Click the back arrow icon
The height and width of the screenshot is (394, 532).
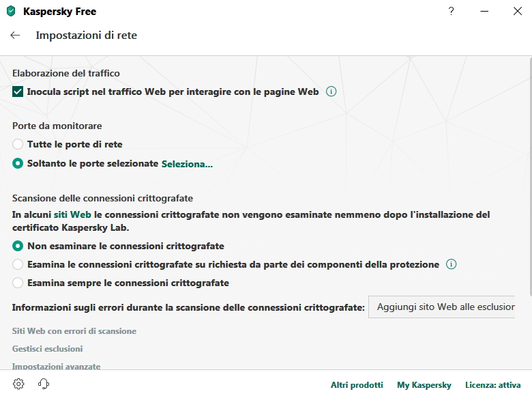pyautogui.click(x=15, y=36)
